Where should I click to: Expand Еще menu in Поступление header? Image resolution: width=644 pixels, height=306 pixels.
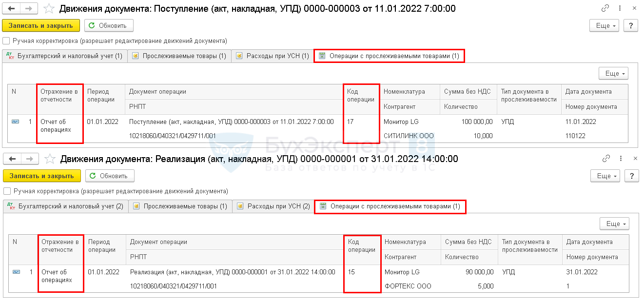pyautogui.click(x=605, y=25)
